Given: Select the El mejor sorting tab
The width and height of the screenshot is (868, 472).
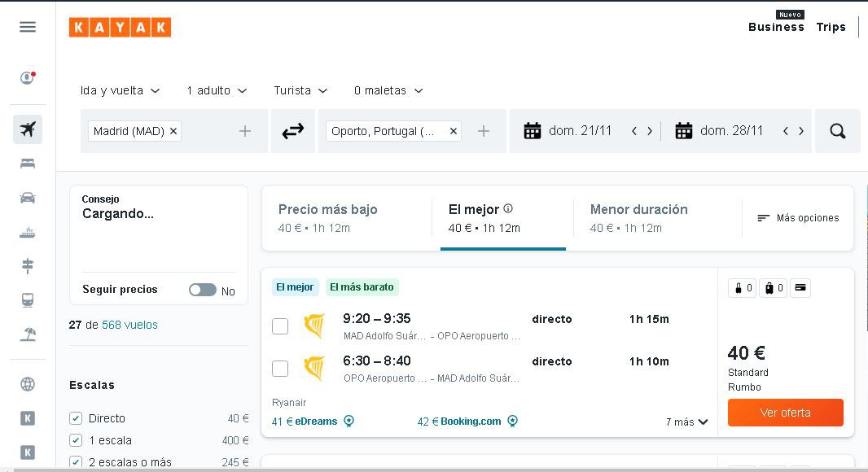Looking at the screenshot, I should click(x=503, y=218).
